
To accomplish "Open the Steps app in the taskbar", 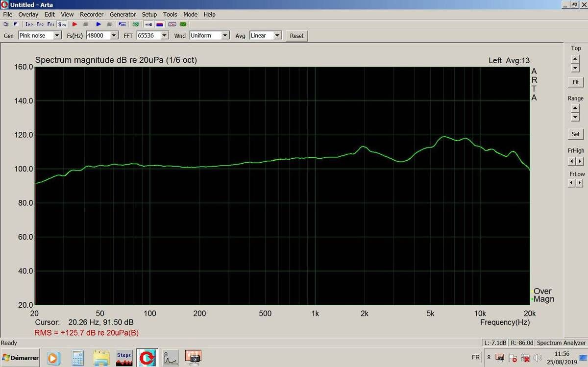I will (x=124, y=358).
